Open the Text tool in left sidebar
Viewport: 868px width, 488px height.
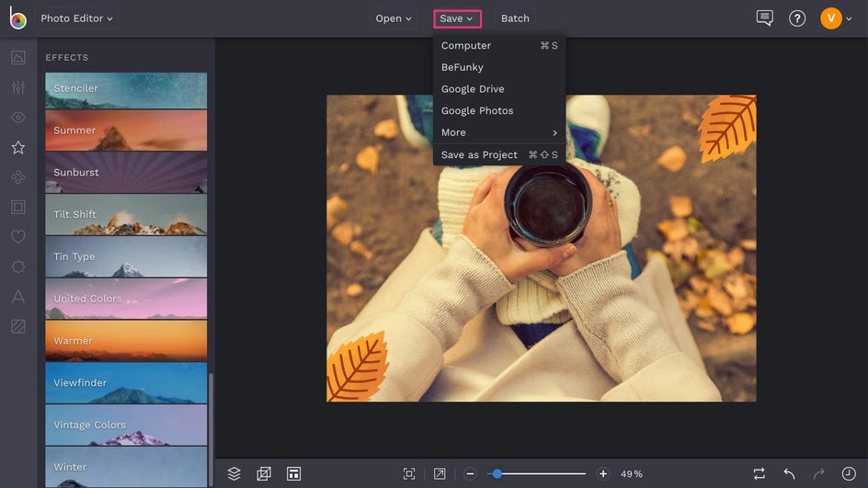point(17,296)
